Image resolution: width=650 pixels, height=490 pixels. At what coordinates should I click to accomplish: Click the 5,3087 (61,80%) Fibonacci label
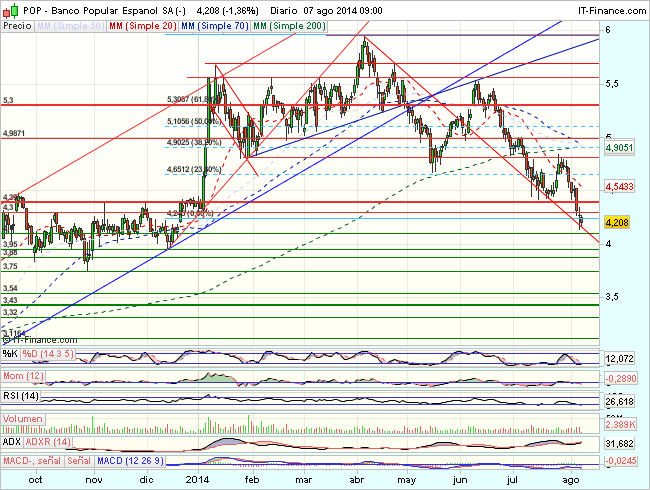193,99
